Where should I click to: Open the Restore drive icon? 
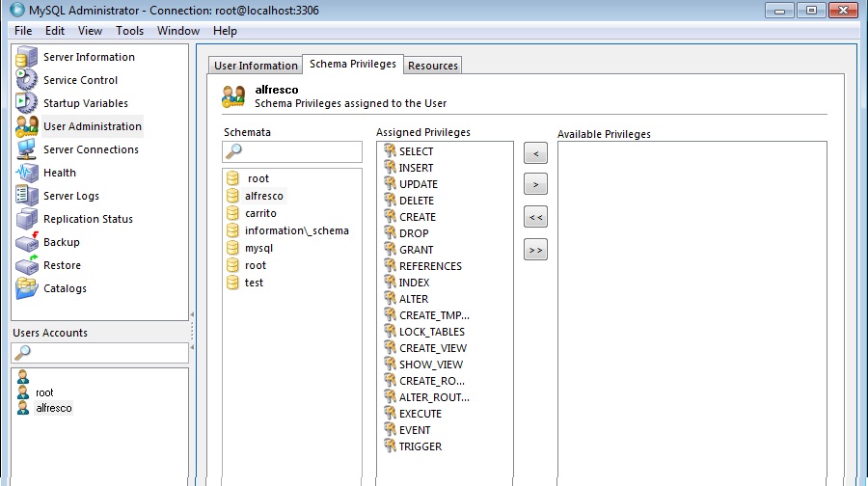(x=26, y=265)
